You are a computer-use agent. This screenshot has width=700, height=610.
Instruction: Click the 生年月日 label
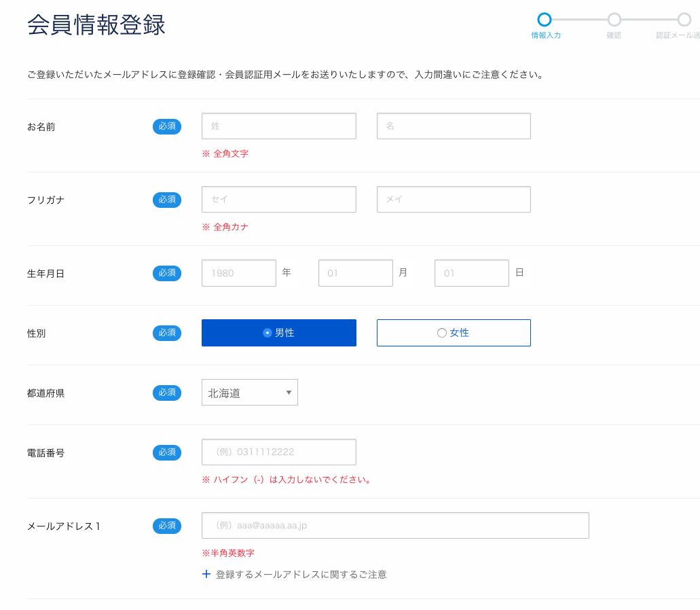point(45,273)
